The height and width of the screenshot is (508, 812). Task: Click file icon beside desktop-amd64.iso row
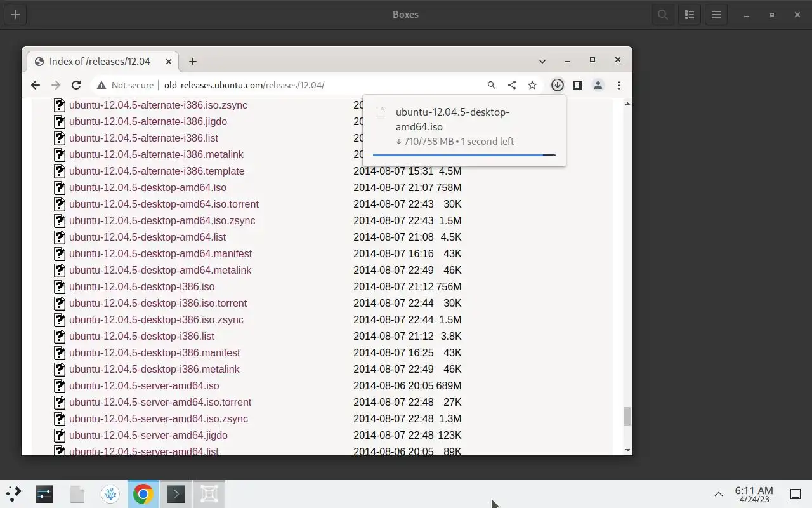(60, 188)
